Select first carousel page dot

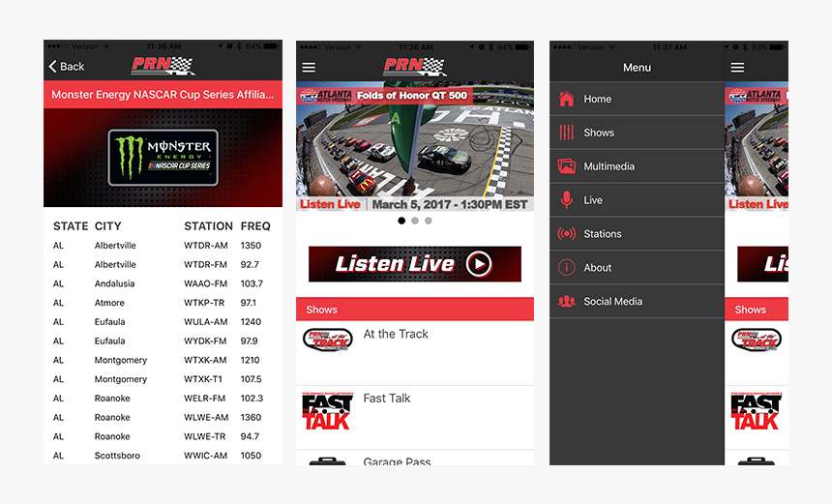(x=401, y=221)
